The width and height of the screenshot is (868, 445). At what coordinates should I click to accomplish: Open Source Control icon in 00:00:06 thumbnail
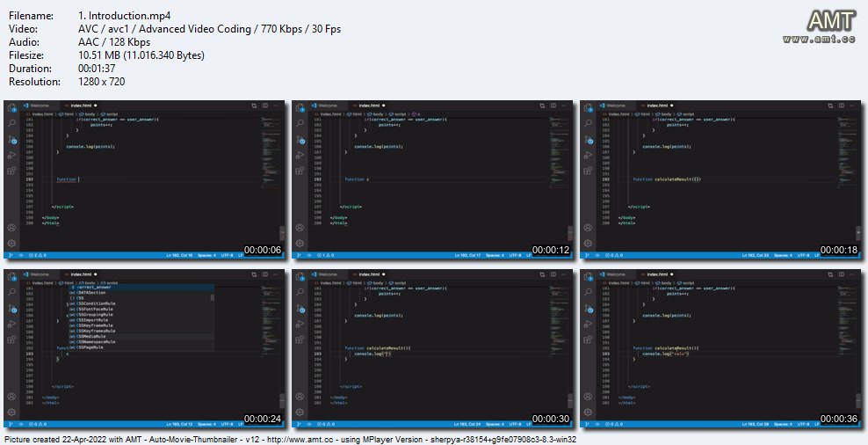11,139
